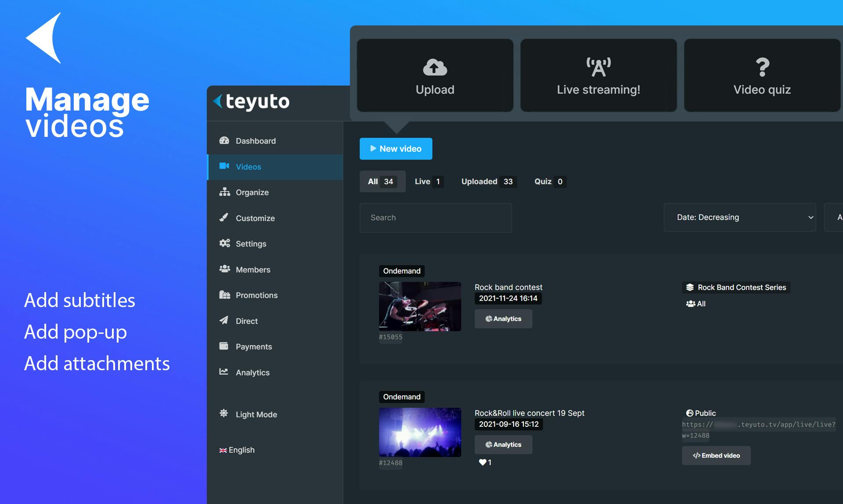Go to Organize in the sidebar
This screenshot has height=504, width=843.
(x=275, y=192)
